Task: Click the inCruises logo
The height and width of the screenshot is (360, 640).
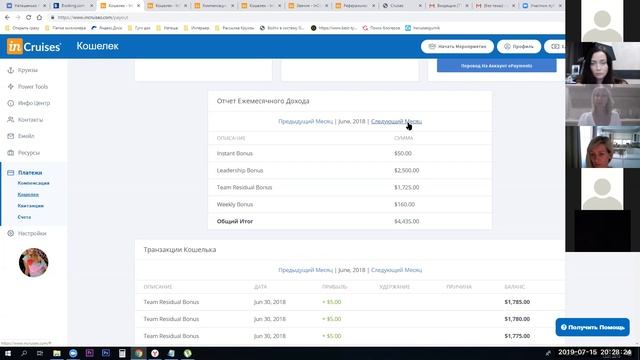Action: 34,47
